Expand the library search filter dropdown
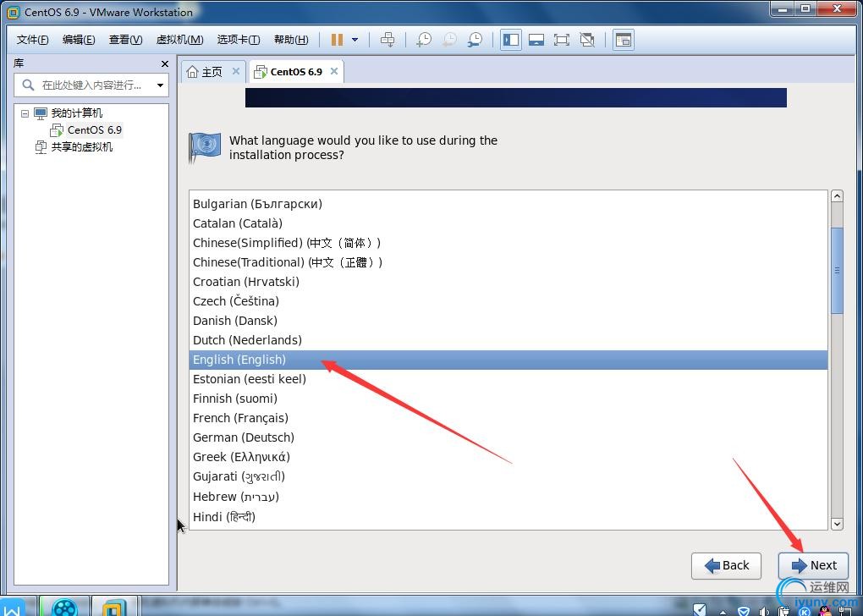Viewport: 863px width, 616px height. [x=160, y=85]
